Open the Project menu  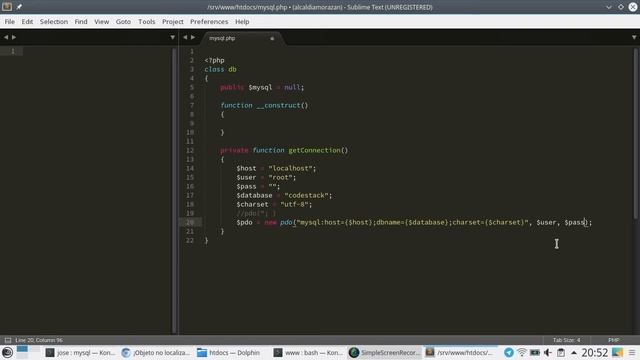tap(173, 22)
